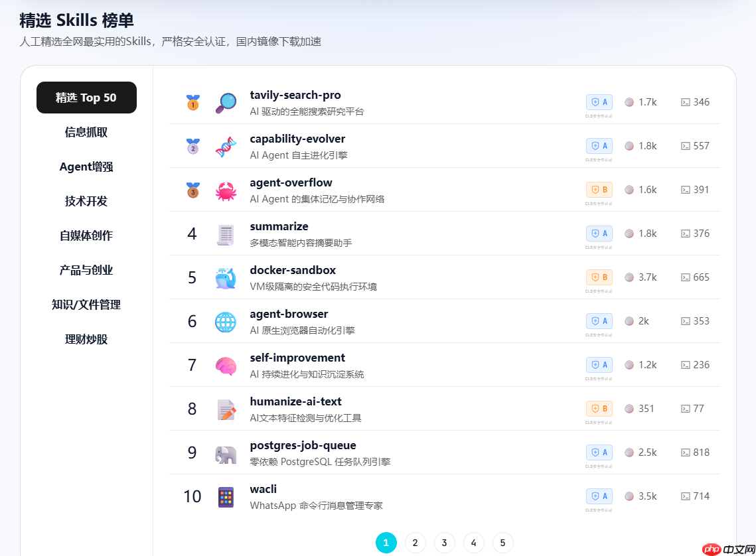
Task: Click the terminal install icon beside 665
Action: [685, 277]
